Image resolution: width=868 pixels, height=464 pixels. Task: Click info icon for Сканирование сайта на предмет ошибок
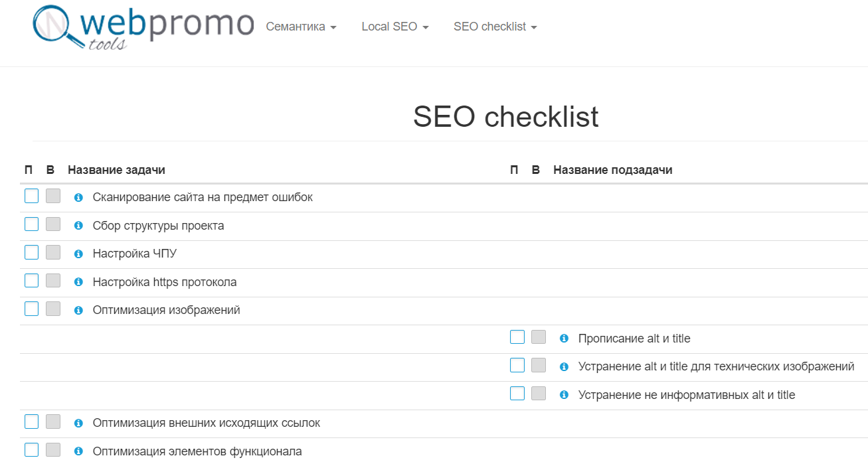click(78, 198)
